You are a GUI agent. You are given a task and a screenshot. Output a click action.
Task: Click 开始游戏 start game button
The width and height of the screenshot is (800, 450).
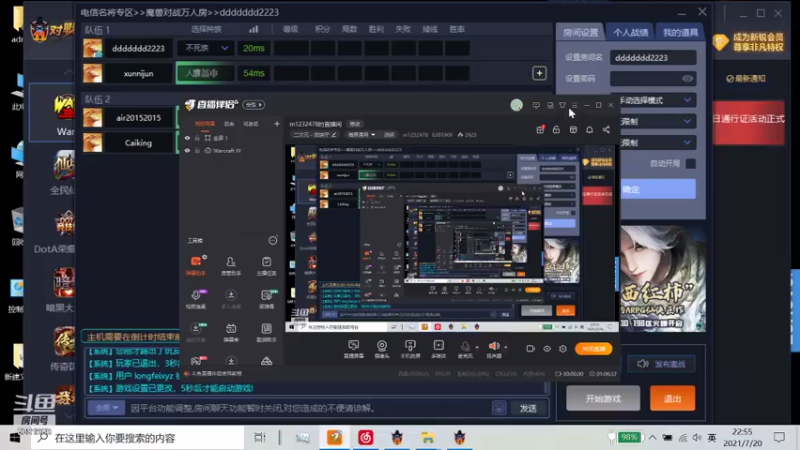[x=603, y=398]
